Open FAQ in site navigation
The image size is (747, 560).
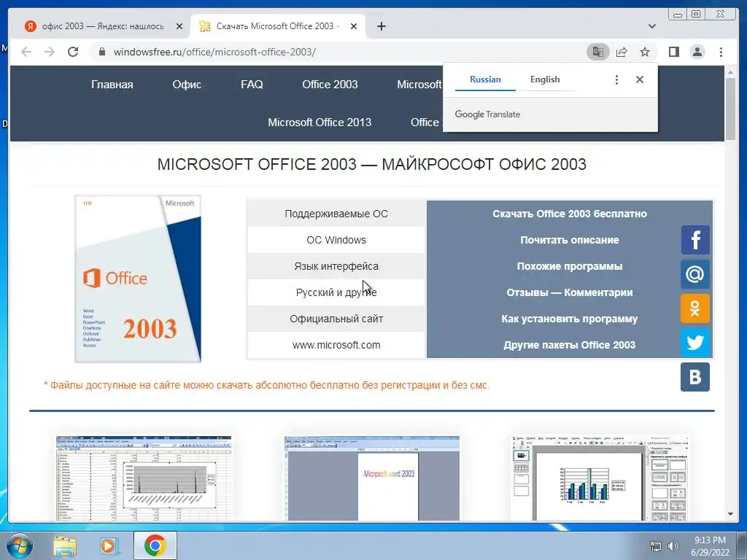252,85
